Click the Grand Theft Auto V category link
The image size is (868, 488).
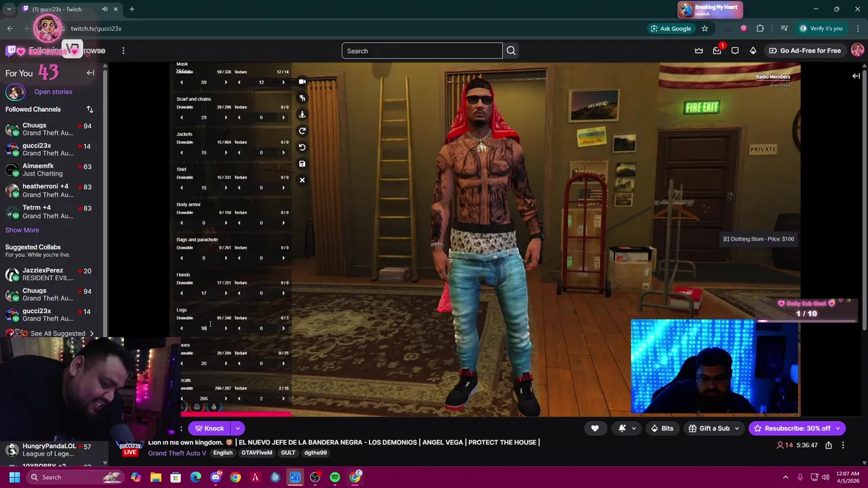click(177, 453)
